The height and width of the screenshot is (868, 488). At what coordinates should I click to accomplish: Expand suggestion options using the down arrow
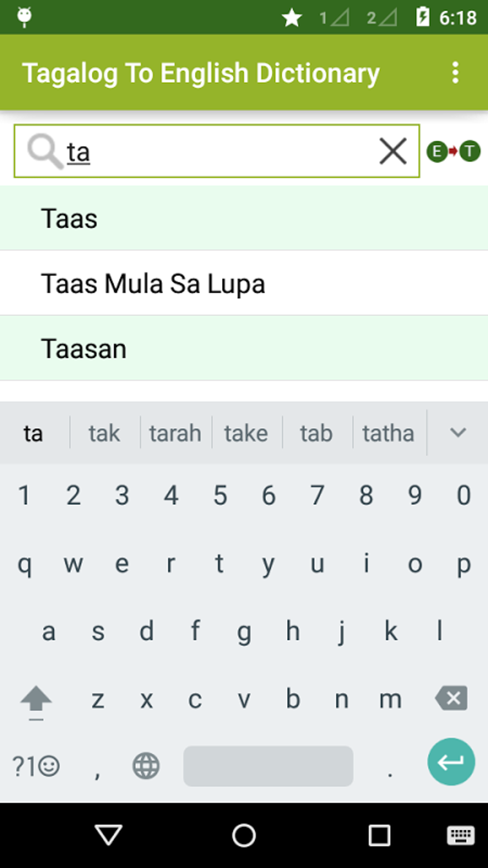(457, 432)
